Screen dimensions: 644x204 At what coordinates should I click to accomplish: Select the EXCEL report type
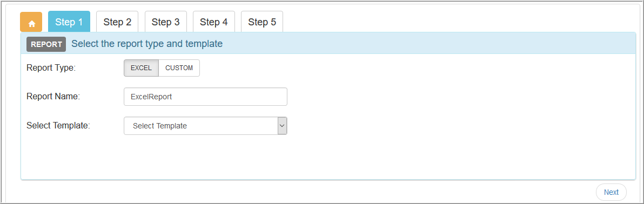pyautogui.click(x=142, y=68)
